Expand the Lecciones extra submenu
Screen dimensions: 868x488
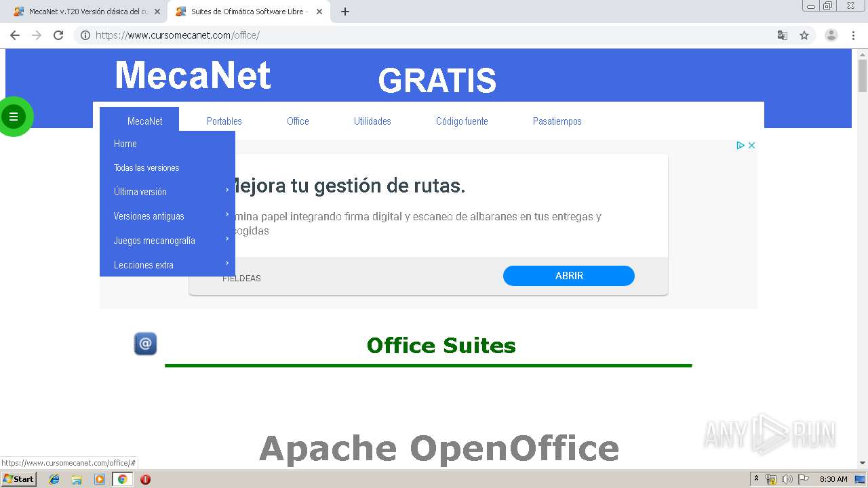(167, 265)
